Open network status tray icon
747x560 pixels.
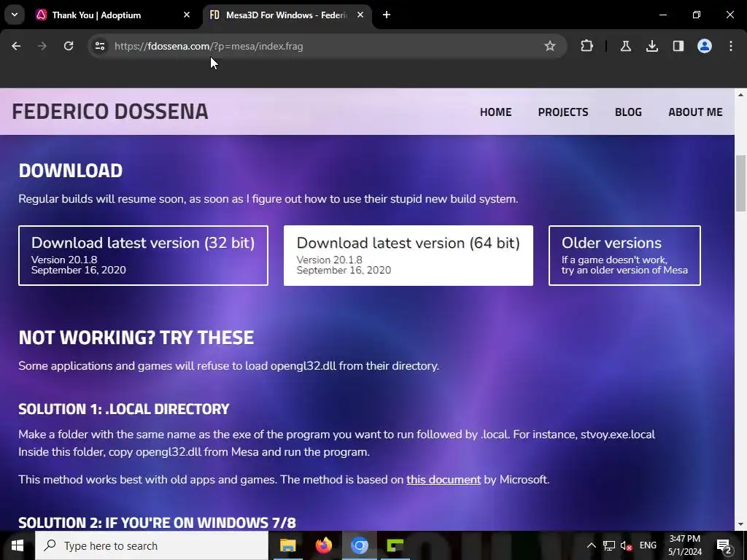point(609,545)
